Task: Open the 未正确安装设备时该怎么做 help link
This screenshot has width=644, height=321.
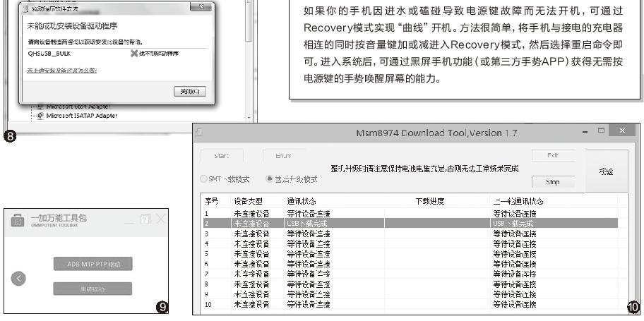Action: 62,71
